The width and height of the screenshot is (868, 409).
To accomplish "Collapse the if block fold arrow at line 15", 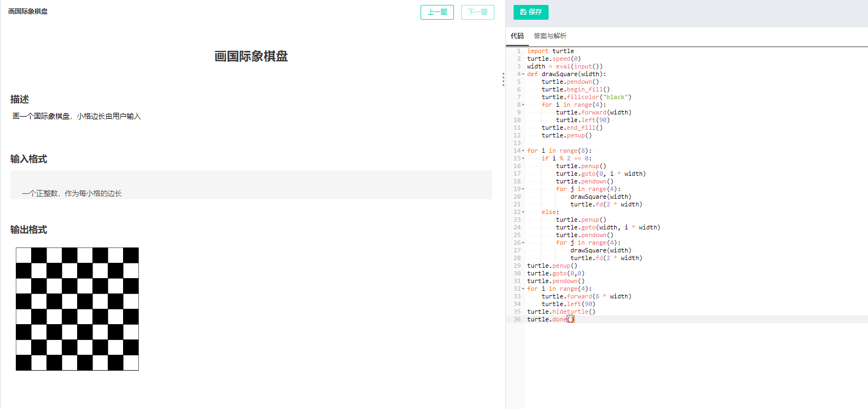I will [x=523, y=159].
